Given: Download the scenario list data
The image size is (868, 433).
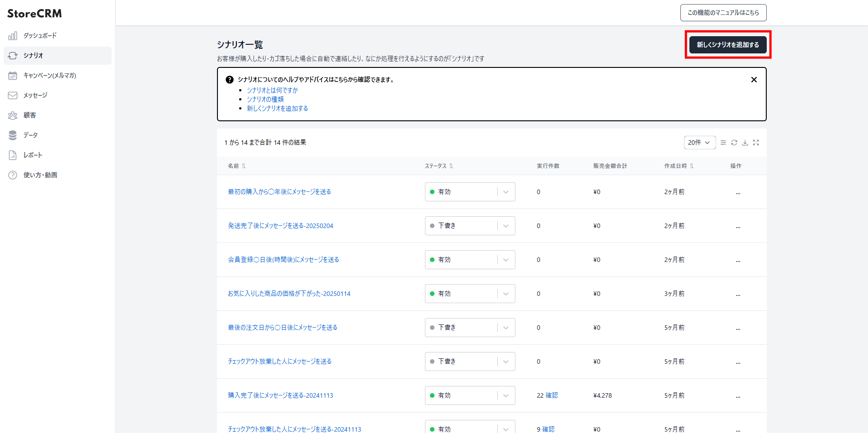Looking at the screenshot, I should click(x=745, y=143).
